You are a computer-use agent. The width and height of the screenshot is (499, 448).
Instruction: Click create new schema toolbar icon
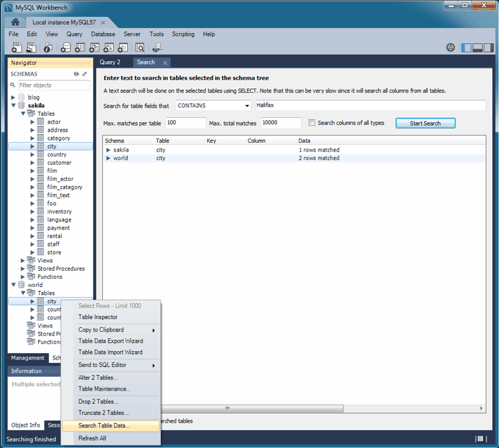coord(65,47)
